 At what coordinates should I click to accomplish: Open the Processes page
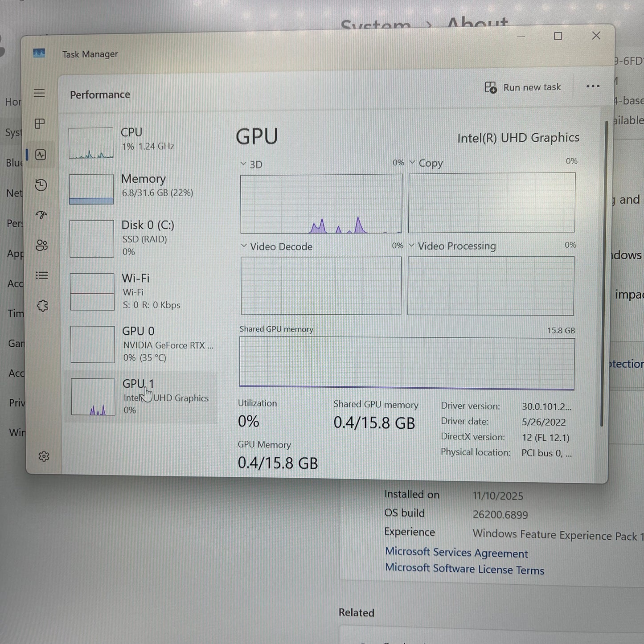pyautogui.click(x=40, y=124)
